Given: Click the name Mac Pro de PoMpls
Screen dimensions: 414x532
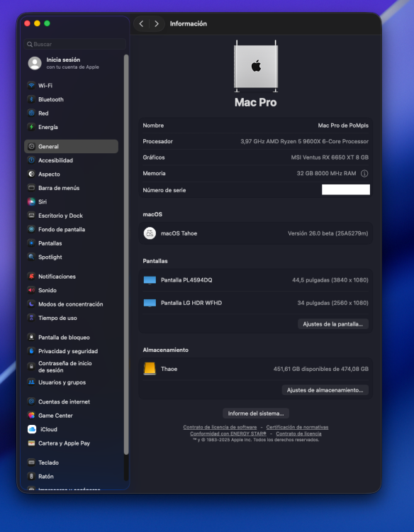Looking at the screenshot, I should coord(343,126).
